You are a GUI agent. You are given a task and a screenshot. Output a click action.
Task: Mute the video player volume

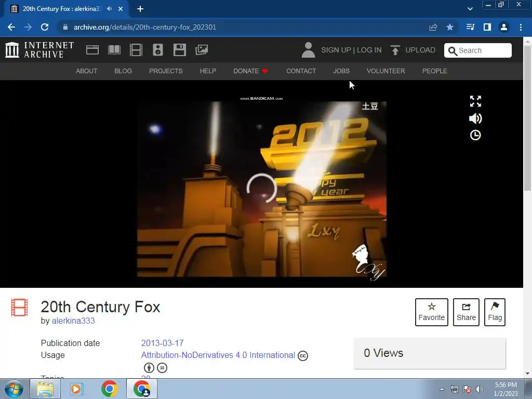click(x=475, y=118)
